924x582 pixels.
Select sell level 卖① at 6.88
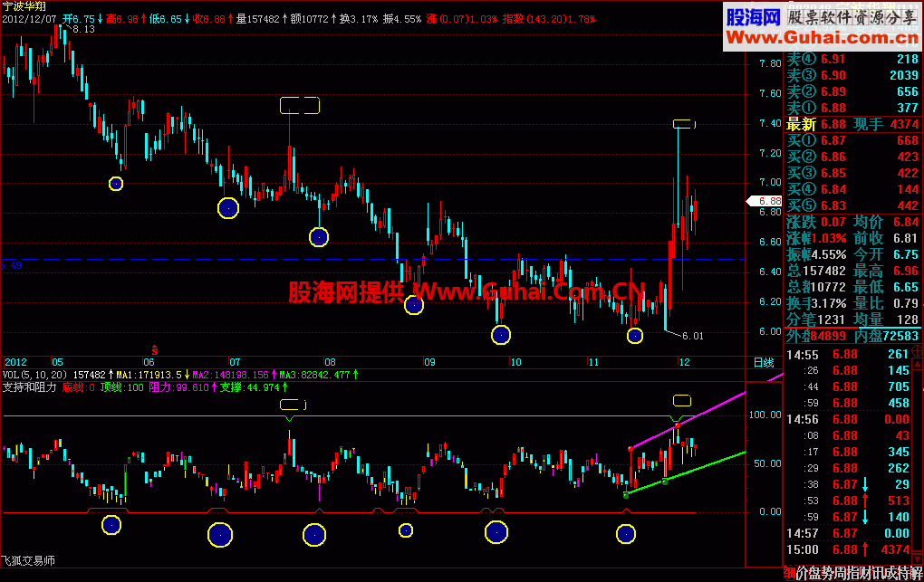852,108
